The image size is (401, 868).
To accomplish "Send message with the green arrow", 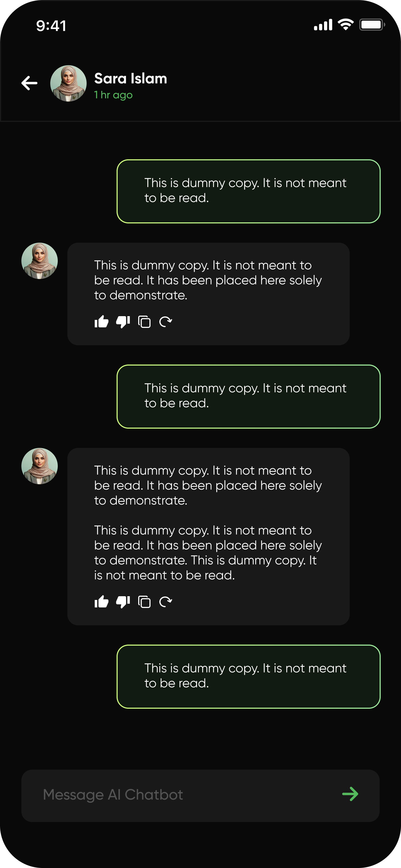I will pyautogui.click(x=350, y=794).
